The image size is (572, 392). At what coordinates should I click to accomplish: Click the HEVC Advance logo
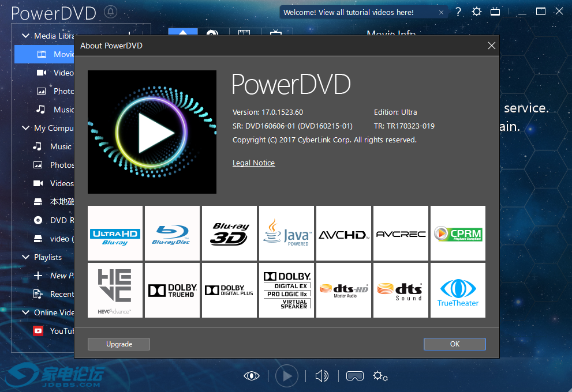pos(115,291)
